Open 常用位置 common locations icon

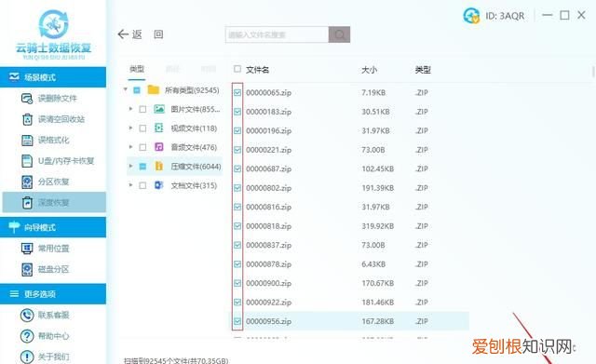(x=27, y=249)
